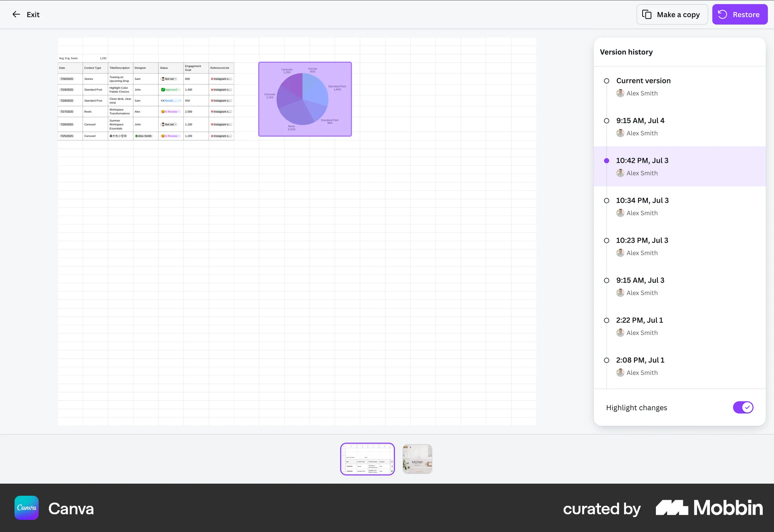Click Alex Smith's avatar under Current version

620,93
